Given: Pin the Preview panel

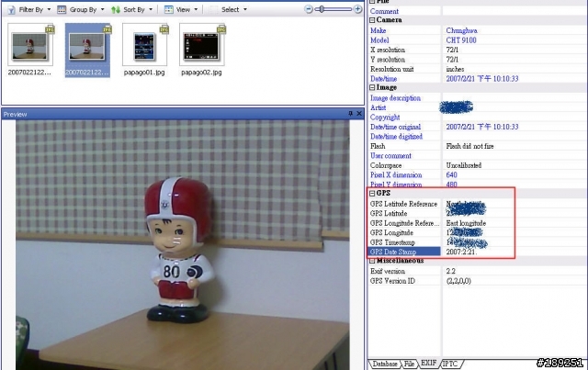Looking at the screenshot, I should pyautogui.click(x=351, y=114).
